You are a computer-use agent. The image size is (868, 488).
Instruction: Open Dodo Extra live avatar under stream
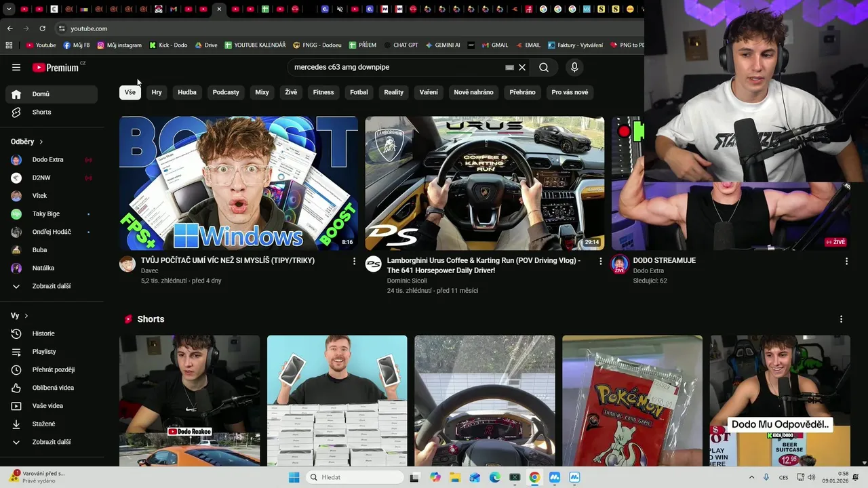(x=619, y=264)
